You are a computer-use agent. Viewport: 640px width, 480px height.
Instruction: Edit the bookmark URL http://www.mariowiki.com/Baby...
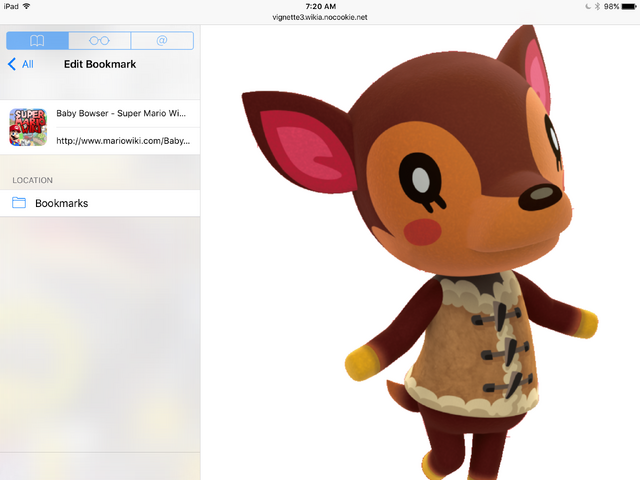(123, 141)
